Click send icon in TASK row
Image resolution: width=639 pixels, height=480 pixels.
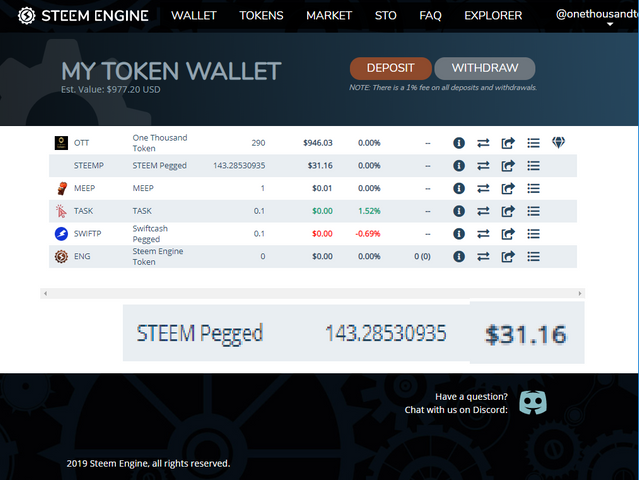(508, 211)
